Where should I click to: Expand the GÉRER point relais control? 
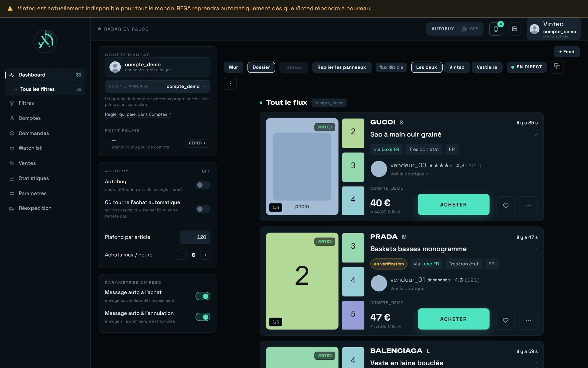coord(197,143)
